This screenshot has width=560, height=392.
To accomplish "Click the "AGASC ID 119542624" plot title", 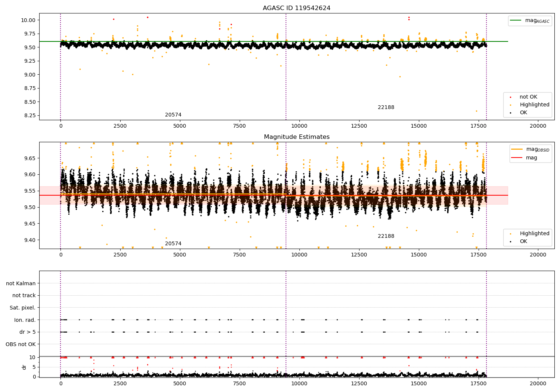I will coord(296,8).
